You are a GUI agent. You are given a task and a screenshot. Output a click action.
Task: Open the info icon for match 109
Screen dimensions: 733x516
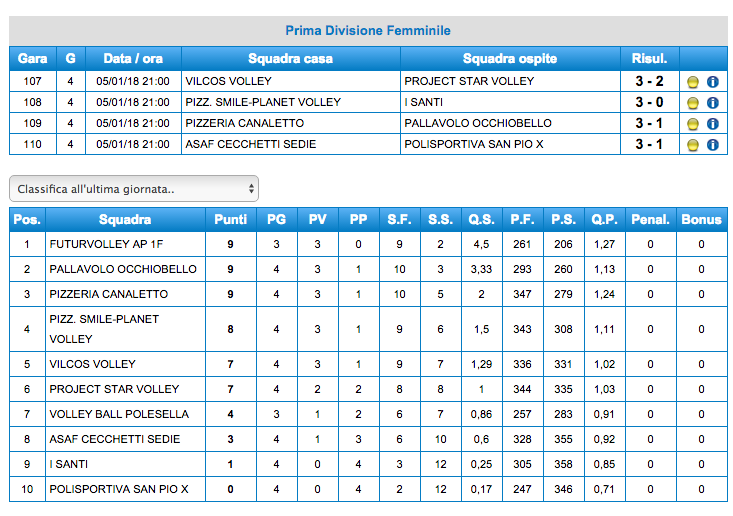[712, 124]
